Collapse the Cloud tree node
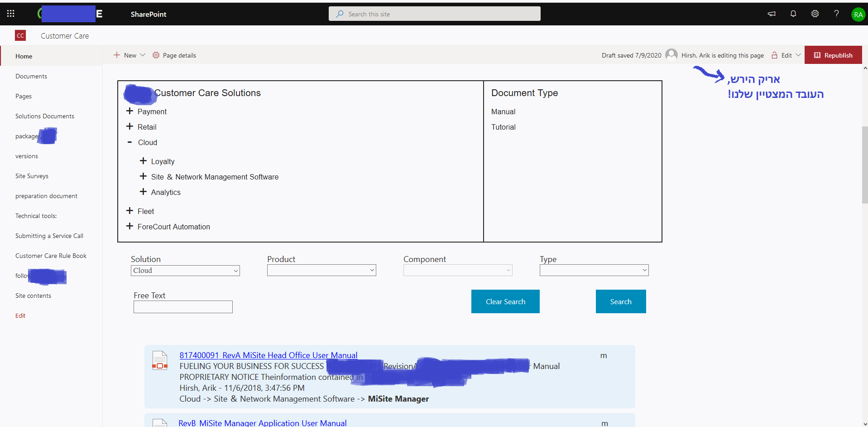Image resolution: width=868 pixels, height=427 pixels. point(129,142)
